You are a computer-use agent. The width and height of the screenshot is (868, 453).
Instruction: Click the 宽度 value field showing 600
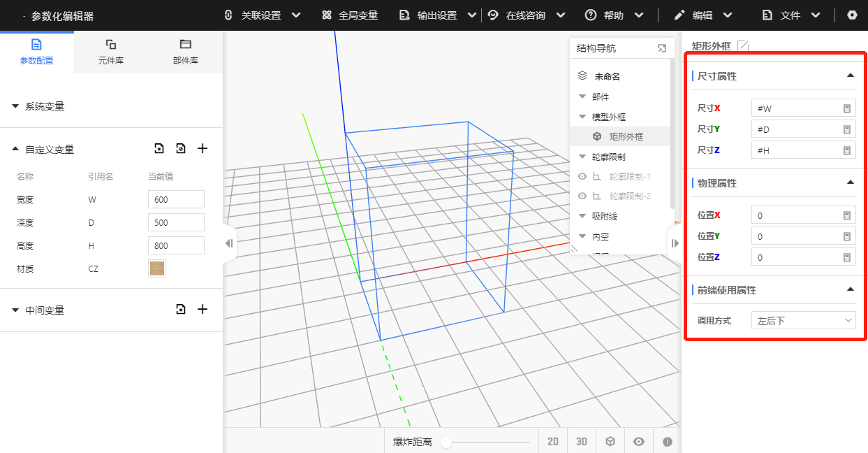pyautogui.click(x=176, y=199)
